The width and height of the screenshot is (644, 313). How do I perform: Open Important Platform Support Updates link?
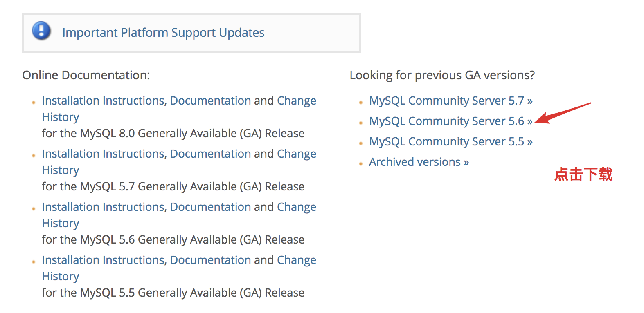point(163,33)
